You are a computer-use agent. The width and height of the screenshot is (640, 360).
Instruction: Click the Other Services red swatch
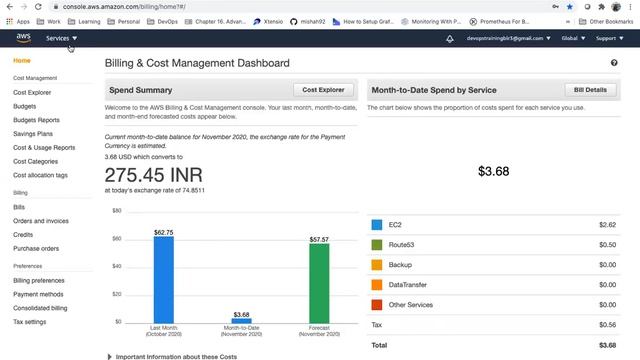point(377,305)
